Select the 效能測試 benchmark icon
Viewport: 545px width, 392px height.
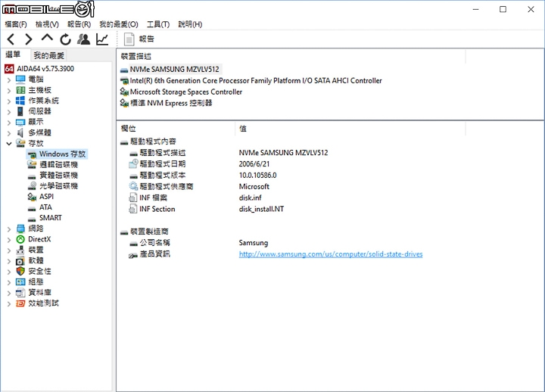(20, 303)
